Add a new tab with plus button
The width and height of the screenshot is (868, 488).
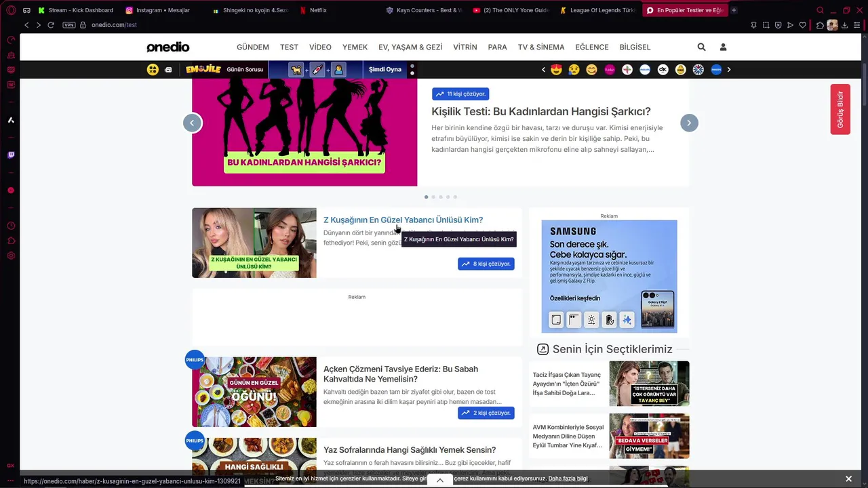(734, 10)
